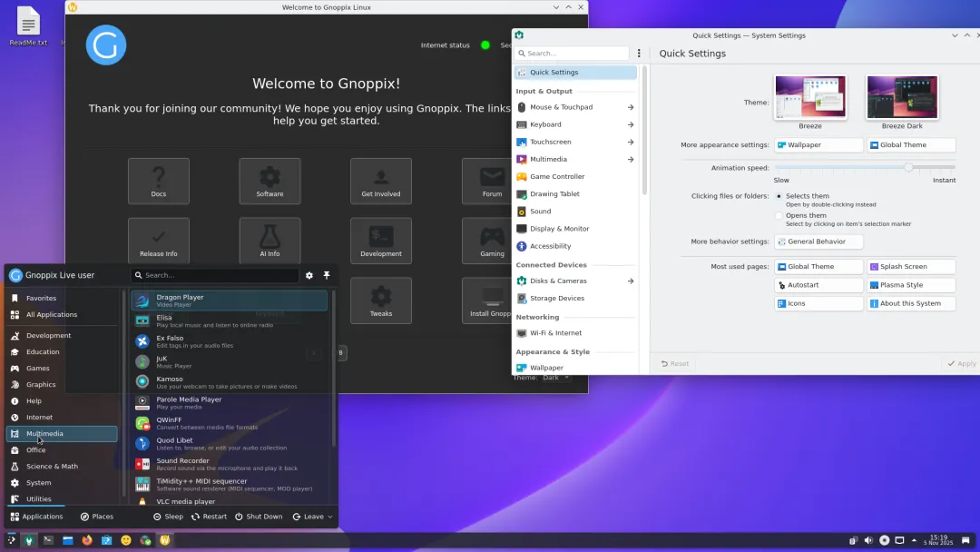Open Office category in launcher
This screenshot has width=980, height=552.
pyautogui.click(x=62, y=450)
